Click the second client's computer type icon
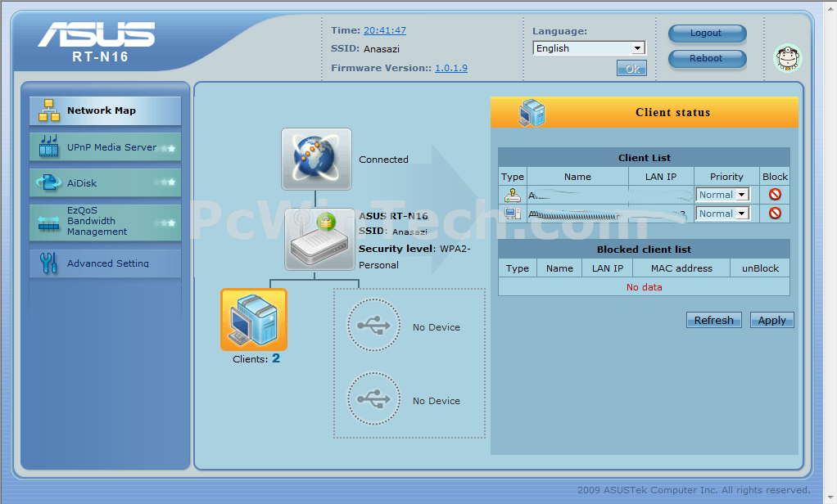 [x=513, y=214]
